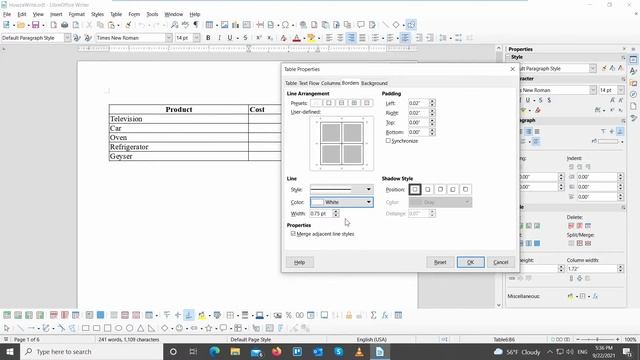640x360 pixels.
Task: Click Reset in Table Properties dialog
Action: pos(440,262)
